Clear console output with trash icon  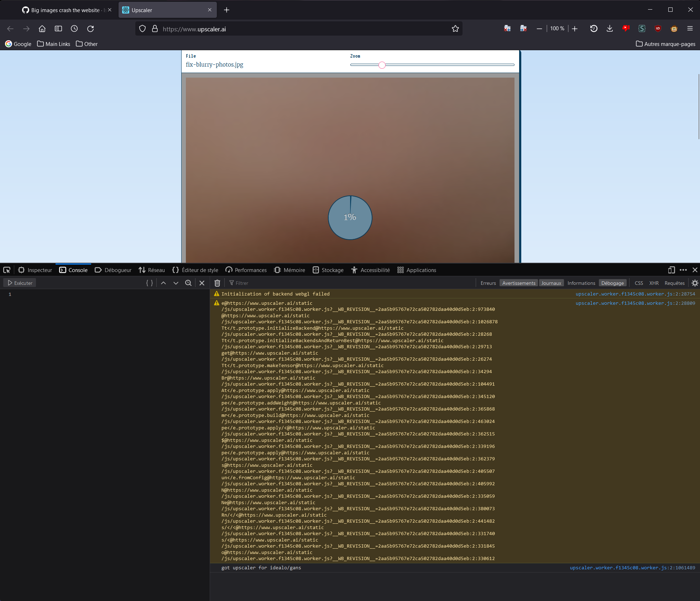tap(217, 283)
